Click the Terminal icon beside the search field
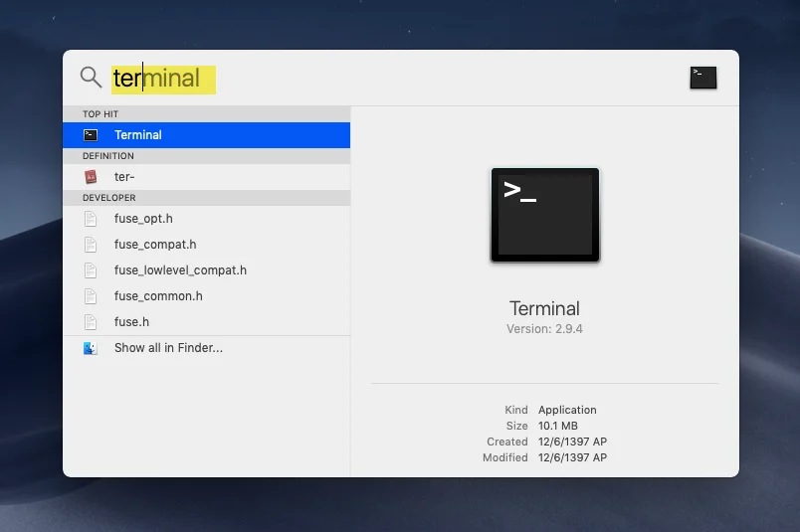The image size is (800, 532). (703, 78)
